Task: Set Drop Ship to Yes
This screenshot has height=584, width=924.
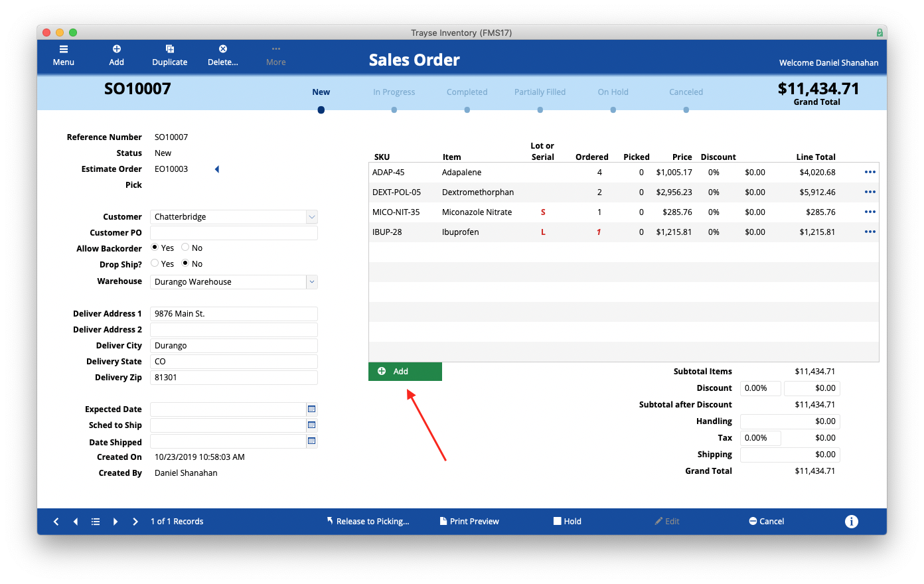Action: tap(155, 263)
